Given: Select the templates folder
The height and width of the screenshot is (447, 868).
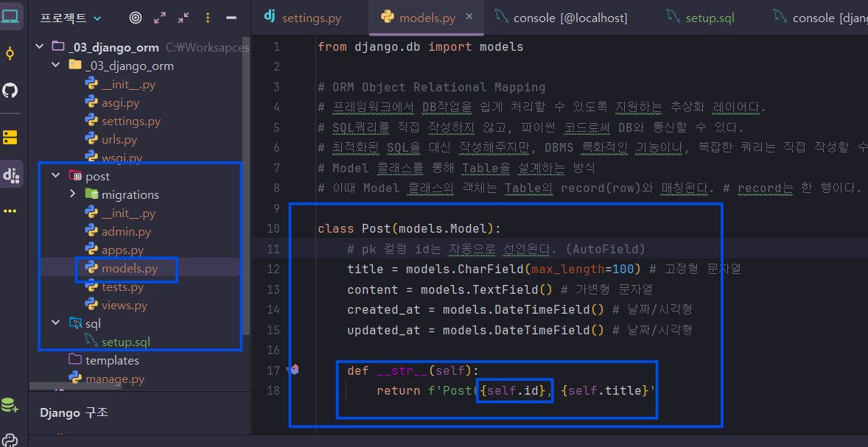Looking at the screenshot, I should coord(103,360).
